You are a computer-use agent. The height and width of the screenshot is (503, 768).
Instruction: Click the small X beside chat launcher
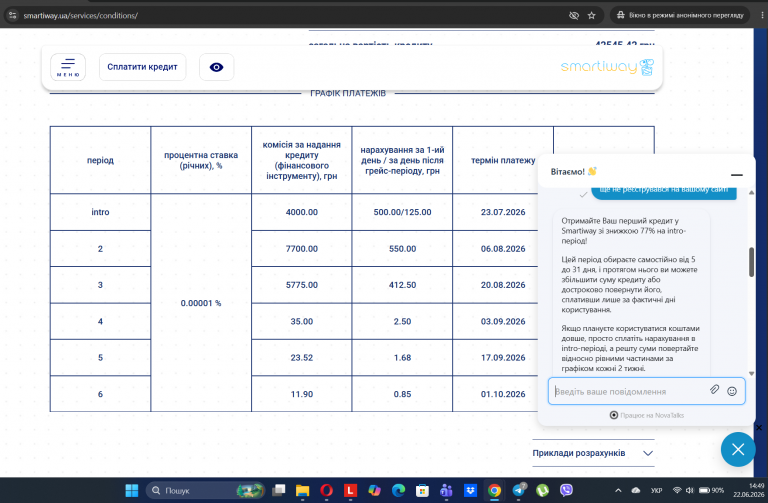click(x=759, y=428)
